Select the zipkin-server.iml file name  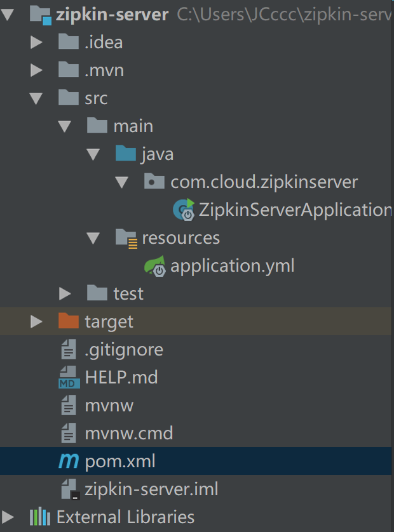151,489
